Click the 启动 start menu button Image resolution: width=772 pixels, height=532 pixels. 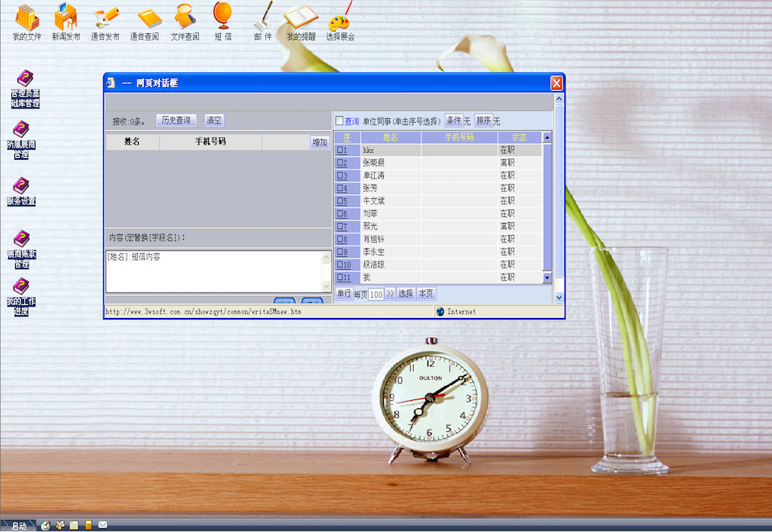coord(18,525)
